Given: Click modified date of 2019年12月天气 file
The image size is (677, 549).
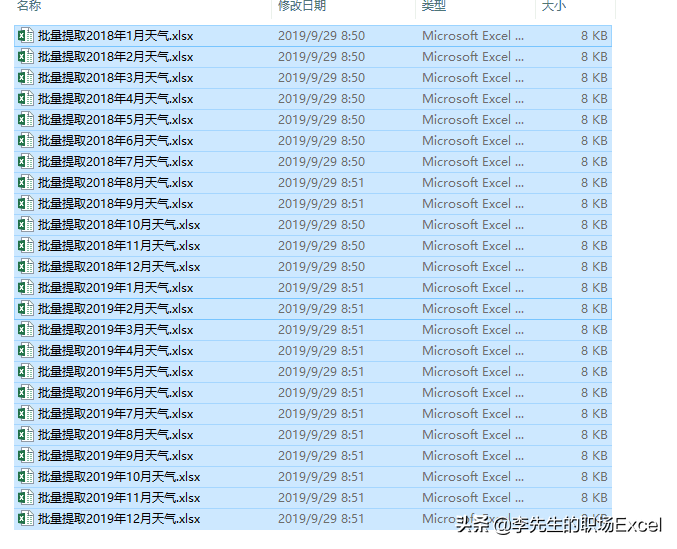Looking at the screenshot, I should click(x=321, y=519).
